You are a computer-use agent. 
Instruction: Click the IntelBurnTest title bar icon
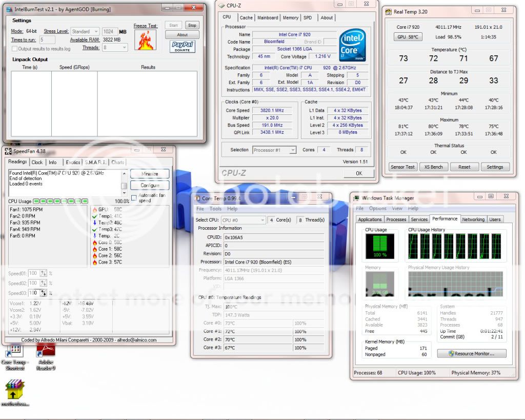(9, 9)
